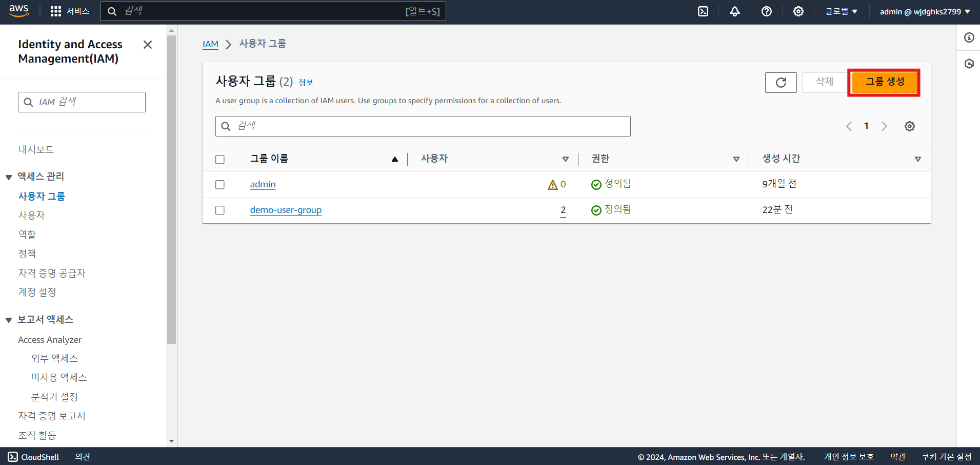
Task: Open the AWS home logo
Action: click(x=18, y=11)
